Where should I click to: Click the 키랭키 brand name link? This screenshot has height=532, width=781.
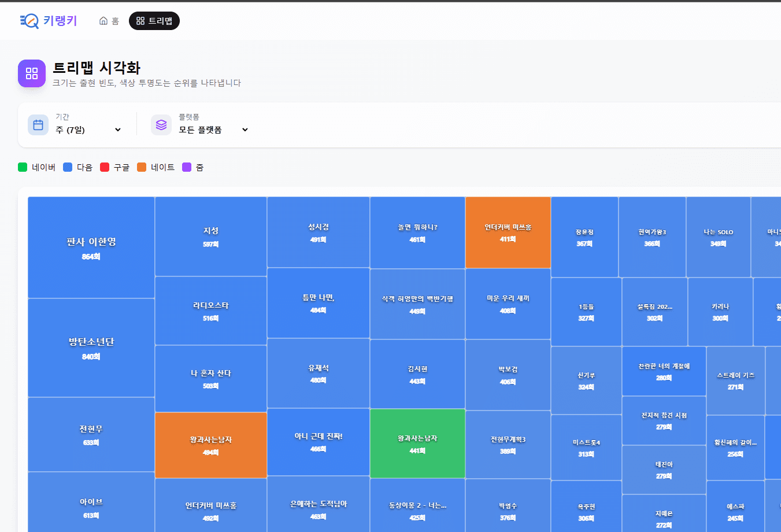60,21
